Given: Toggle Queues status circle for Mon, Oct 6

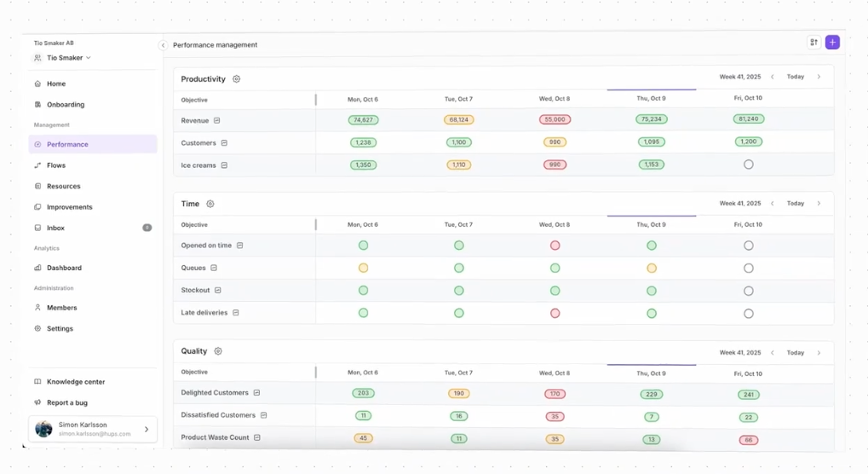Looking at the screenshot, I should [363, 268].
